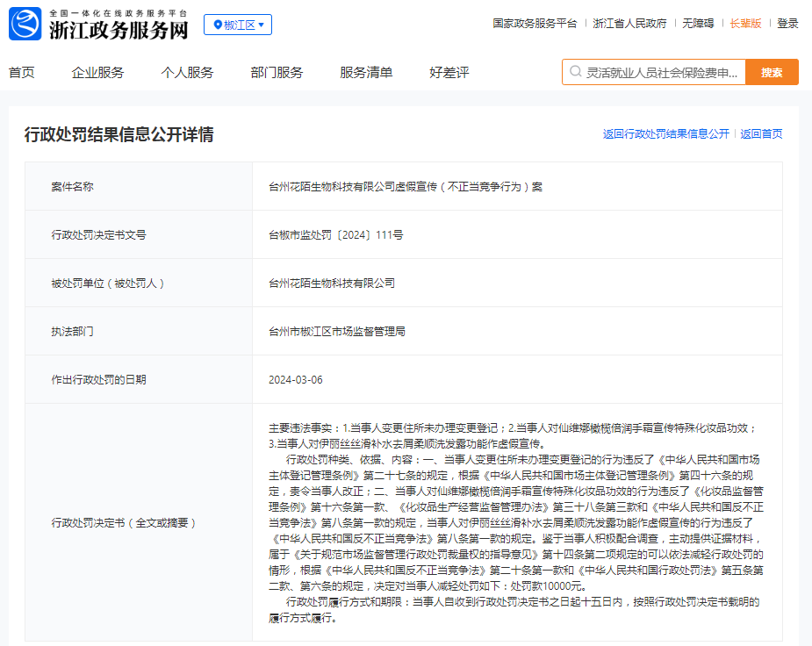Viewport: 812px width, 646px height.
Task: Click the 返回首页 link beside the page title
Action: click(761, 134)
